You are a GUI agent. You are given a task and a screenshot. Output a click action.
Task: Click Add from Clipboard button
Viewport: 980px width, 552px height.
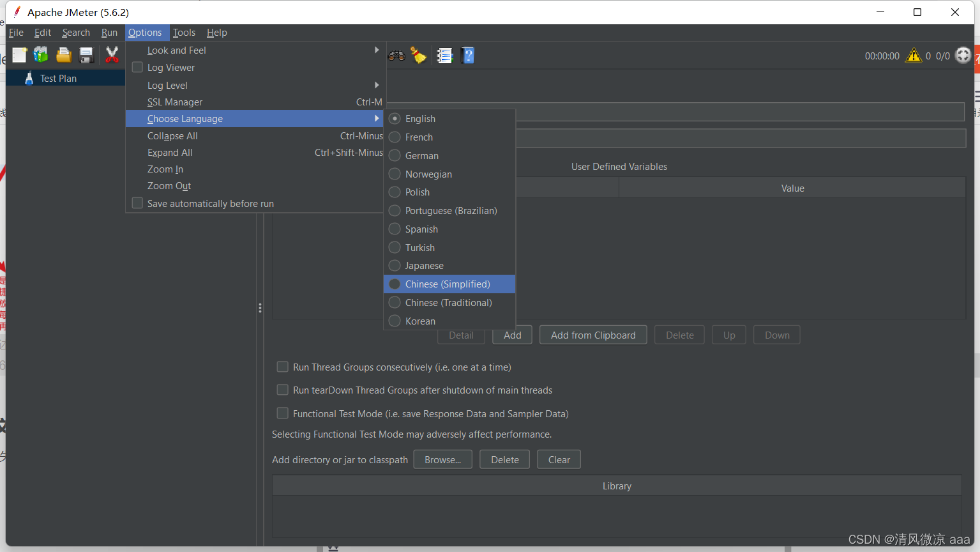[x=593, y=335]
